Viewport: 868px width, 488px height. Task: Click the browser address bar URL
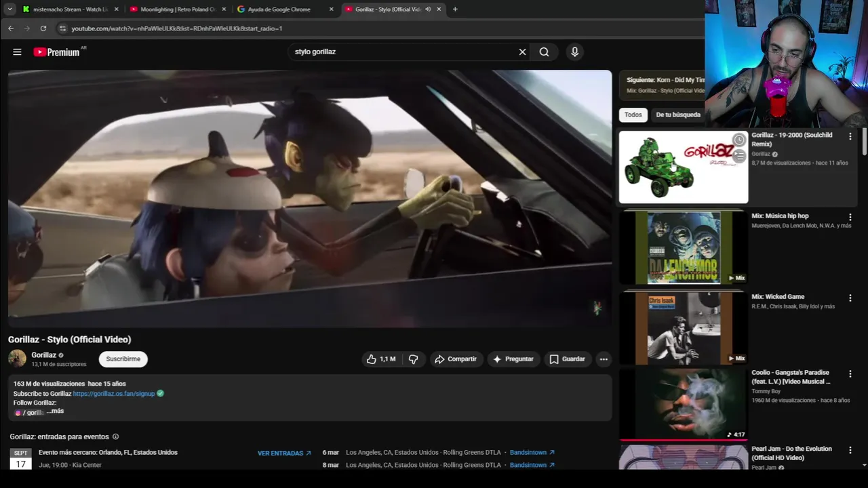click(177, 28)
